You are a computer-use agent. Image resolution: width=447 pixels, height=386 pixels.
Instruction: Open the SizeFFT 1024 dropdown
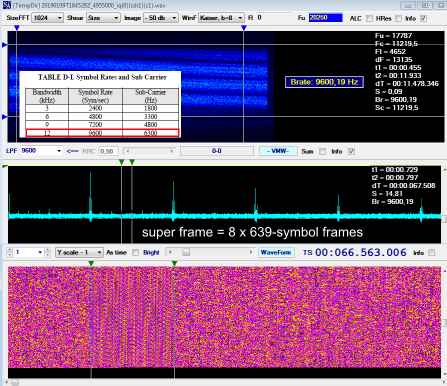coord(47,18)
